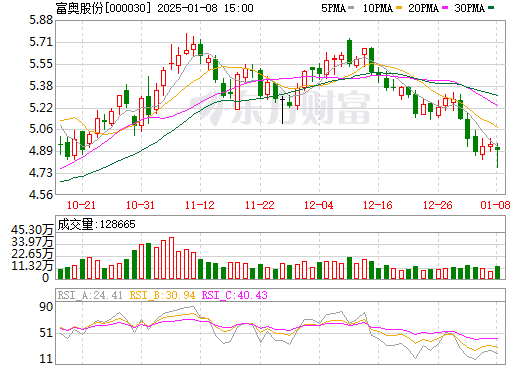Click the 30PMA green legend swatch

pos(491,8)
